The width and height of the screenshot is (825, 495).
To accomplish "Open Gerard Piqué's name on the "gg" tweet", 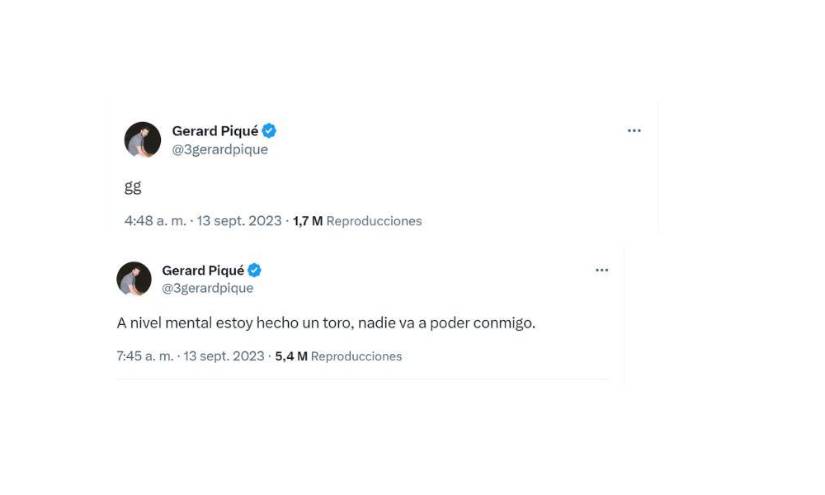I will [216, 131].
